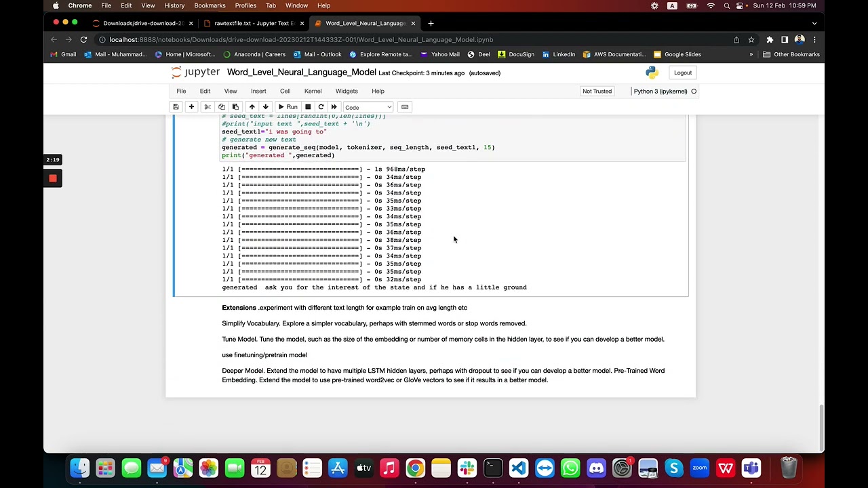Open macOS Profiles menu
The image size is (868, 488).
(245, 5)
